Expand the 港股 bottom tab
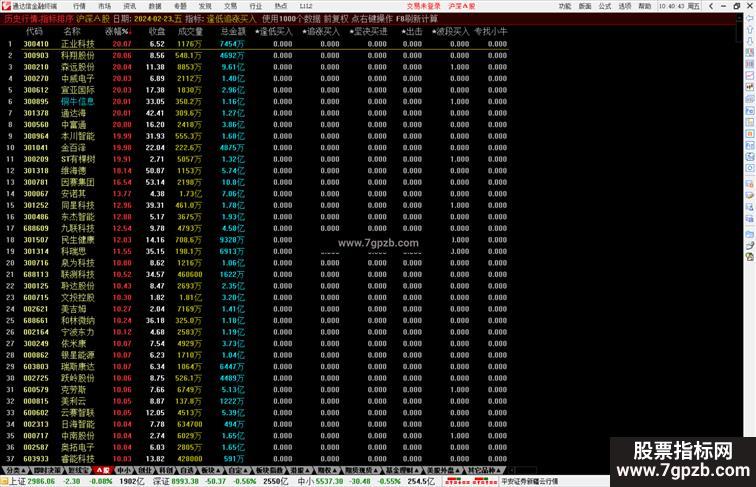756x487 pixels. 300,470
